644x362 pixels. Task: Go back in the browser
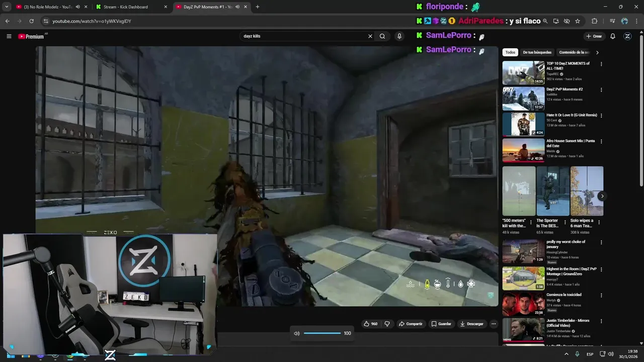coord(7,21)
